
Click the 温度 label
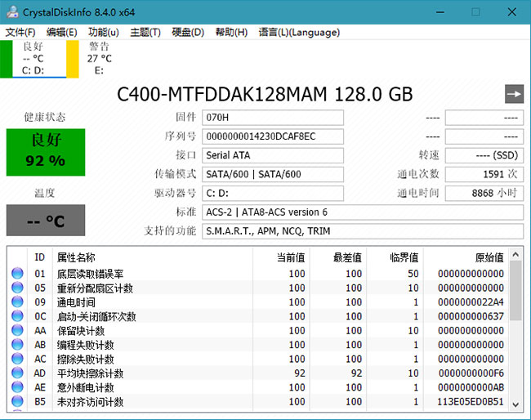pos(44,193)
